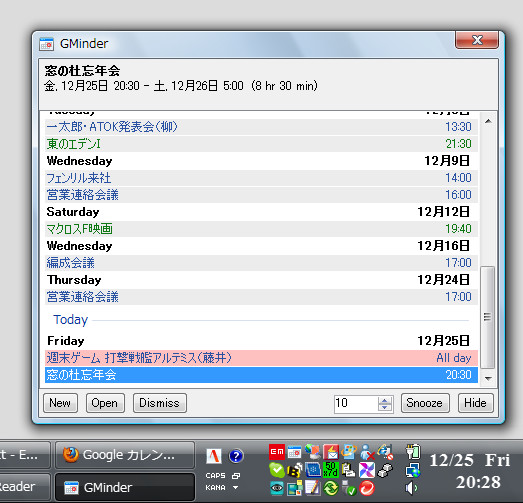Image resolution: width=523 pixels, height=503 pixels.
Task: Click the blue help question mark icon
Action: [236, 456]
